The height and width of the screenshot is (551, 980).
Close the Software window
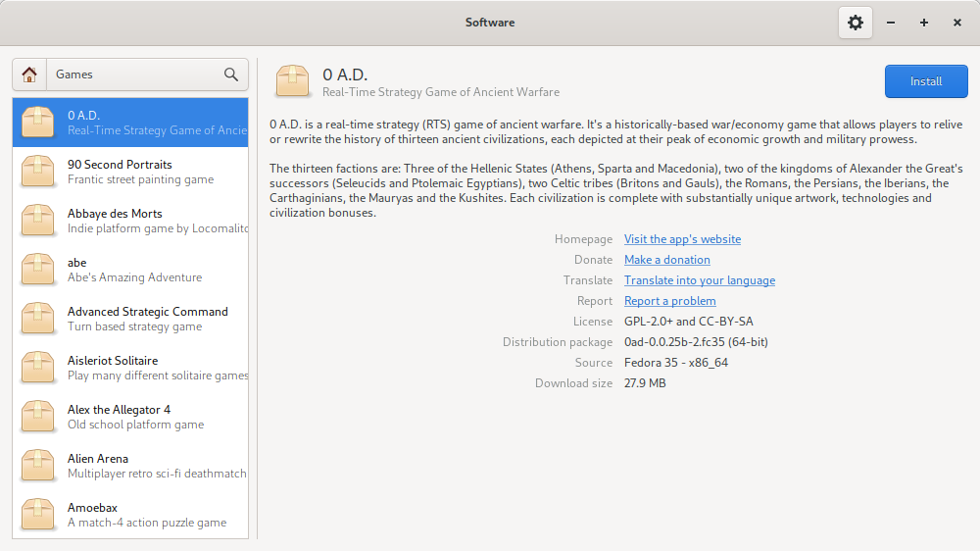click(x=956, y=23)
